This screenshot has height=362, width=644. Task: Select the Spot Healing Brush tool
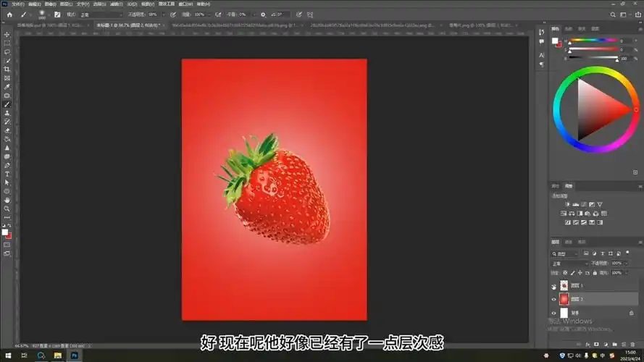click(x=7, y=96)
